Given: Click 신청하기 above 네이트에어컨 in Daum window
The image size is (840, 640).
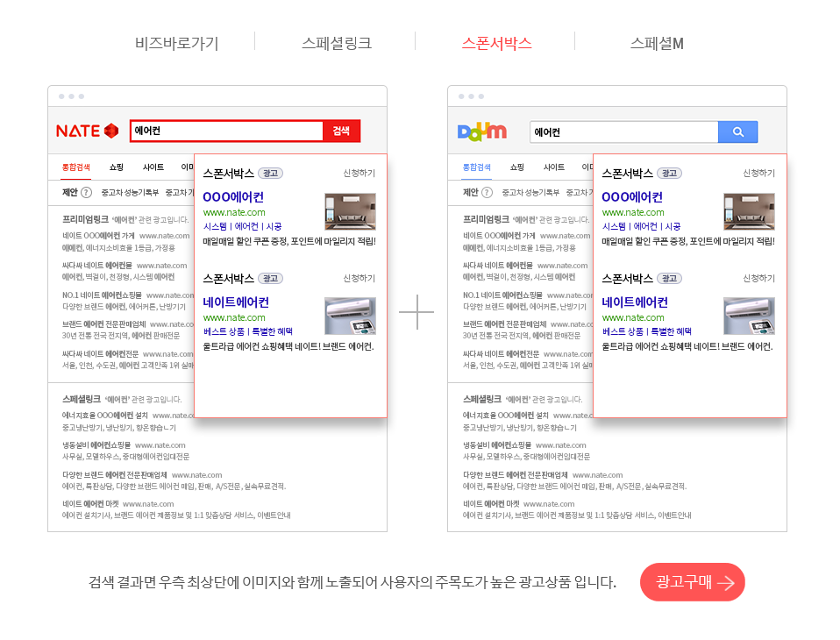Looking at the screenshot, I should tap(758, 279).
